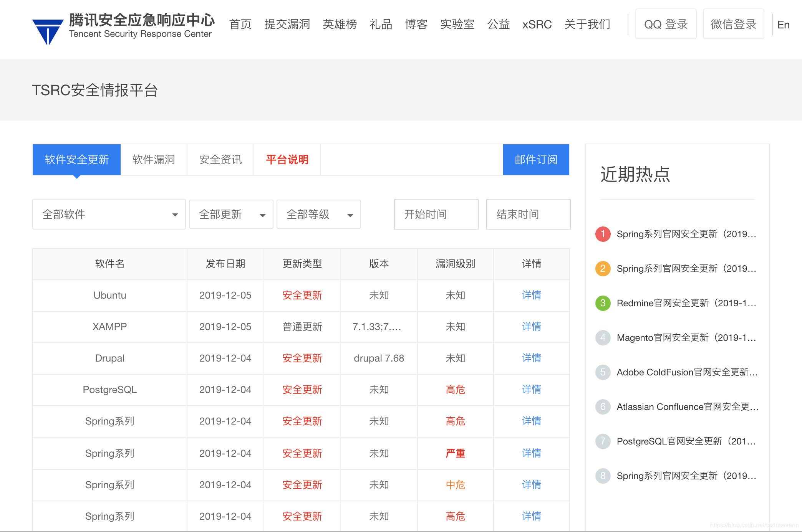Click the 邮件订阅 subscription button
Screen dimensions: 802x532
click(x=536, y=160)
